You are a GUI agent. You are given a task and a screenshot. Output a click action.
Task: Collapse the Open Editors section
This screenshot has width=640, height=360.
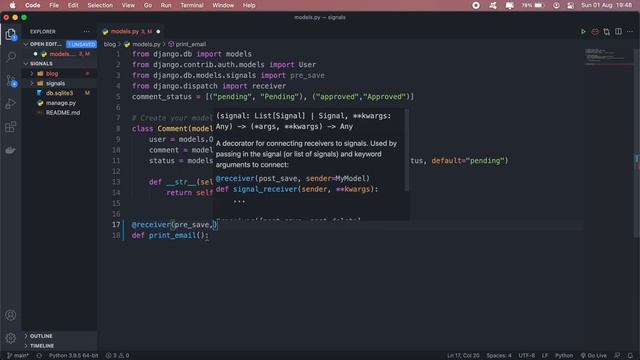click(x=46, y=44)
